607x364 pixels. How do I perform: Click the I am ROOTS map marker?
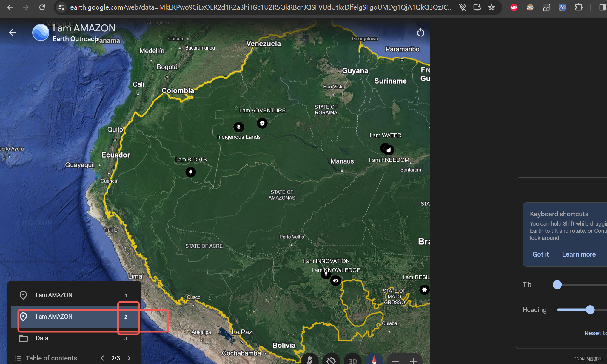pyautogui.click(x=191, y=172)
